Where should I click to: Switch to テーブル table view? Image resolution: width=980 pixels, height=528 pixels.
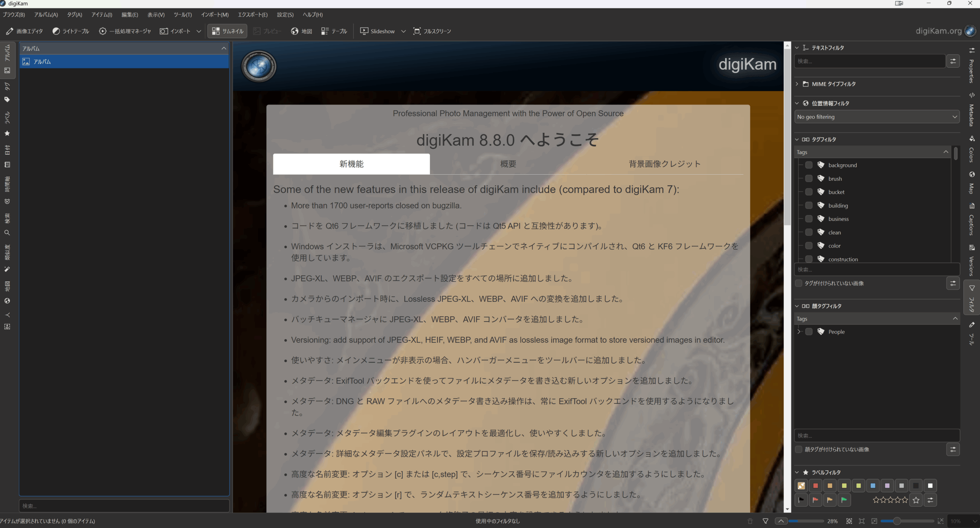tap(334, 31)
